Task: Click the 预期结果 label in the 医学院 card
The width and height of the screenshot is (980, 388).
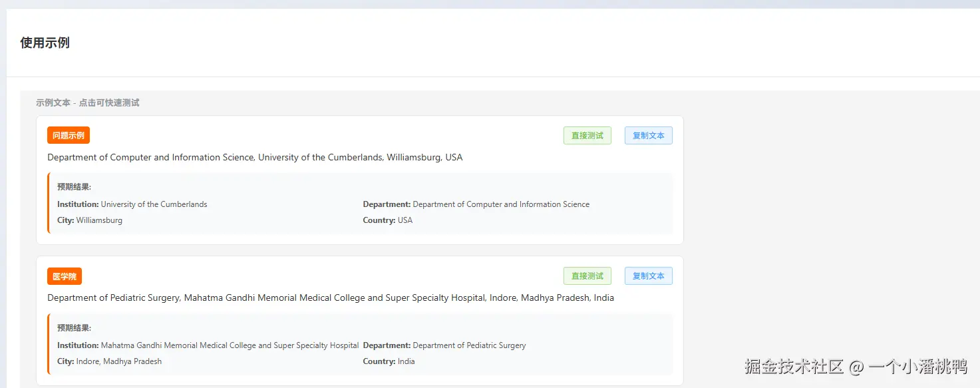Action: (74, 328)
